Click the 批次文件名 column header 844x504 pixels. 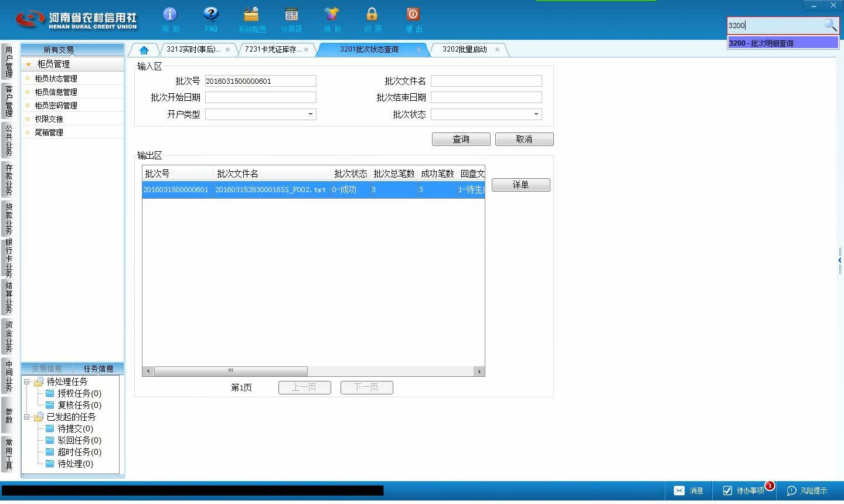pyautogui.click(x=272, y=173)
